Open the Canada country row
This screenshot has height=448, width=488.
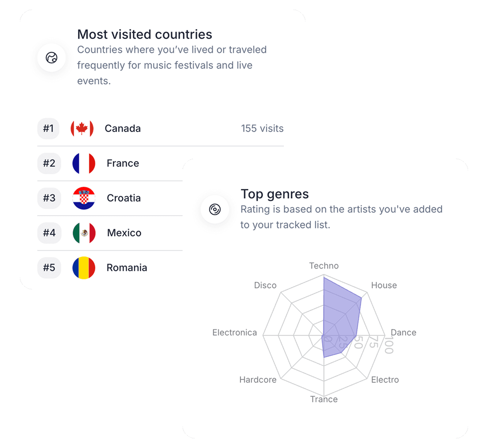(123, 128)
